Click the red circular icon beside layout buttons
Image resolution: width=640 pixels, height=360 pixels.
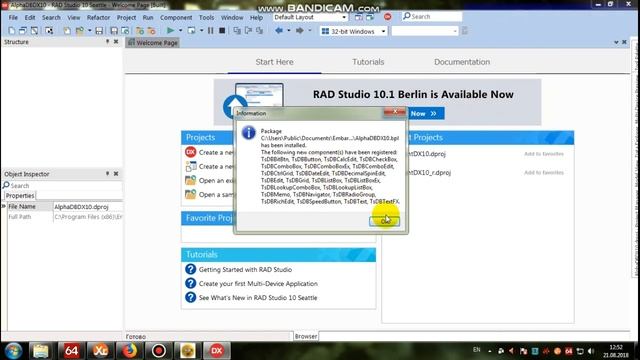387,17
